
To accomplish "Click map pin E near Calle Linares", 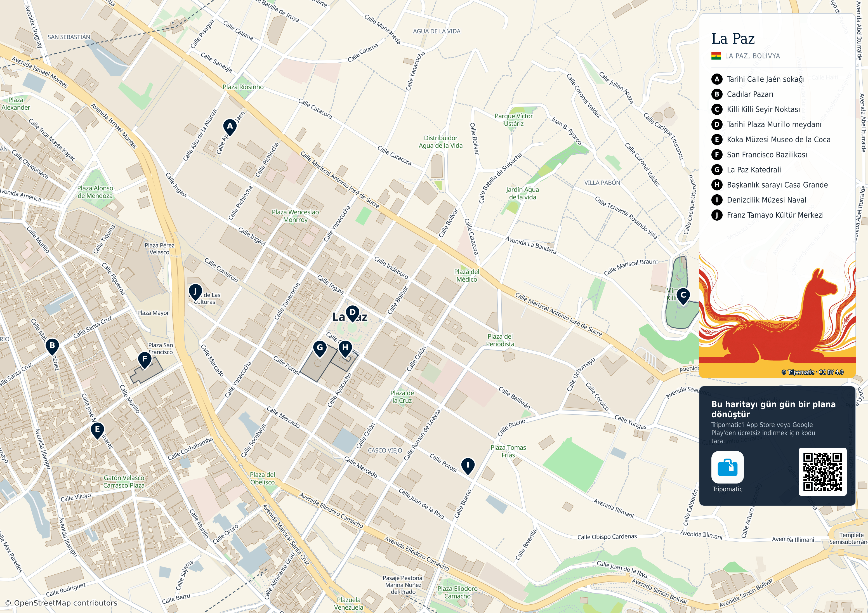I will pyautogui.click(x=97, y=430).
